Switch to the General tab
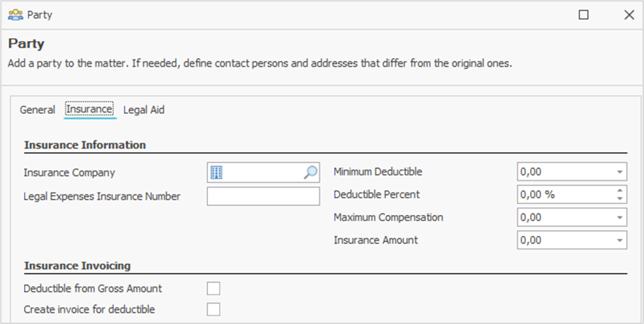 point(38,110)
